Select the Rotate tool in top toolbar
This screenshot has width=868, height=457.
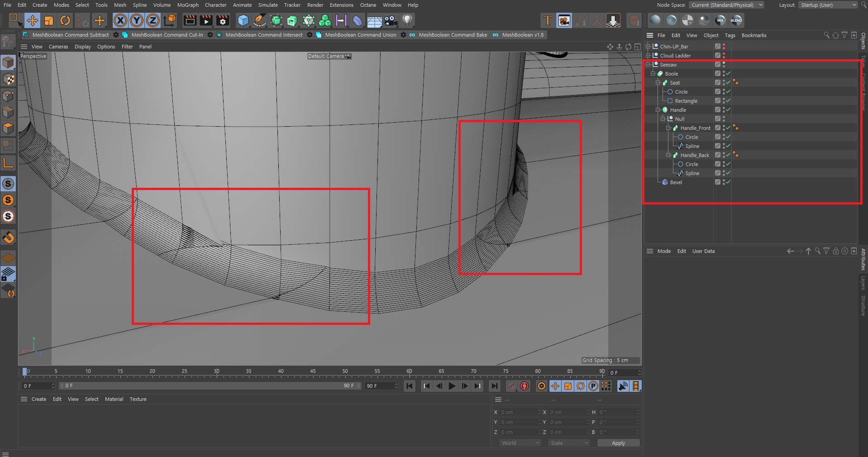click(65, 20)
